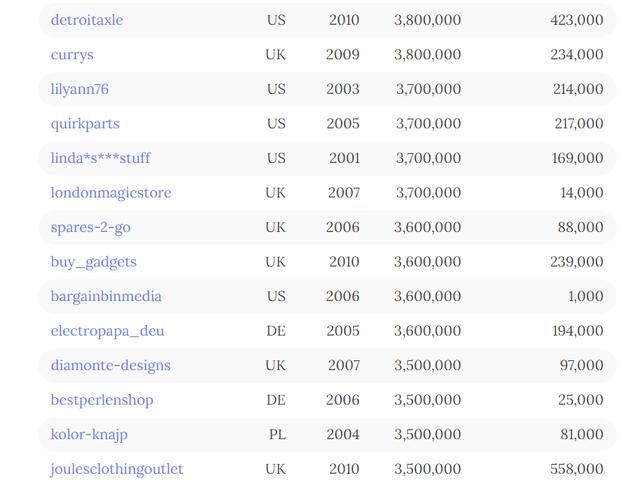Click the 558,000 value for joulesclothingoutlet
Image resolution: width=640 pixels, height=491 pixels.
[x=577, y=469]
